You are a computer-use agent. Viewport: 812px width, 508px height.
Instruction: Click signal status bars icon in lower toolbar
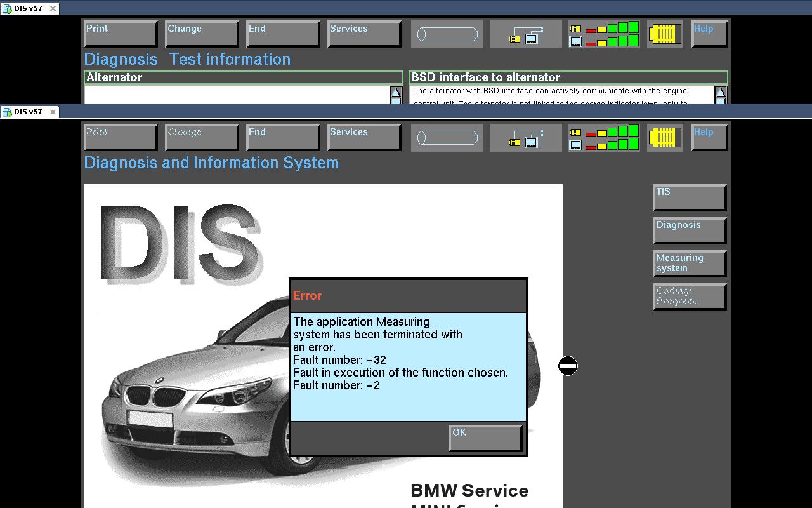604,138
